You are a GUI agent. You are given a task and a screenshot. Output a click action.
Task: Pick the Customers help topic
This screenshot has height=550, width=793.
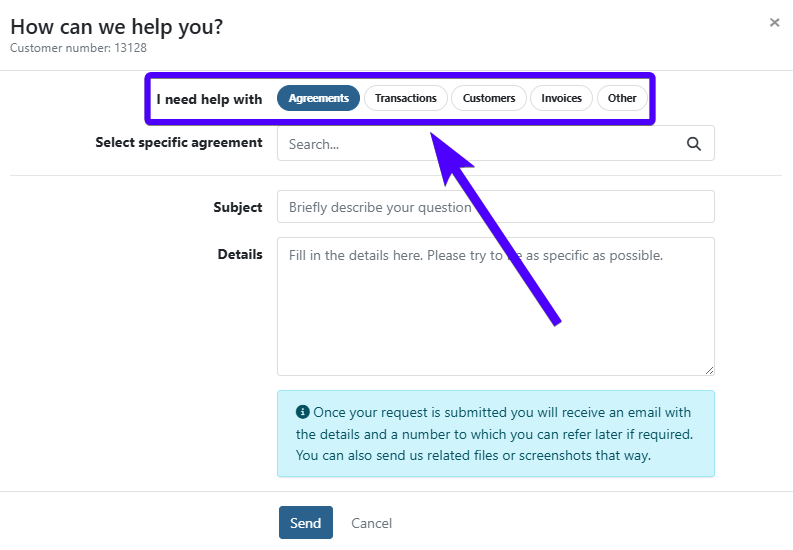pos(489,98)
